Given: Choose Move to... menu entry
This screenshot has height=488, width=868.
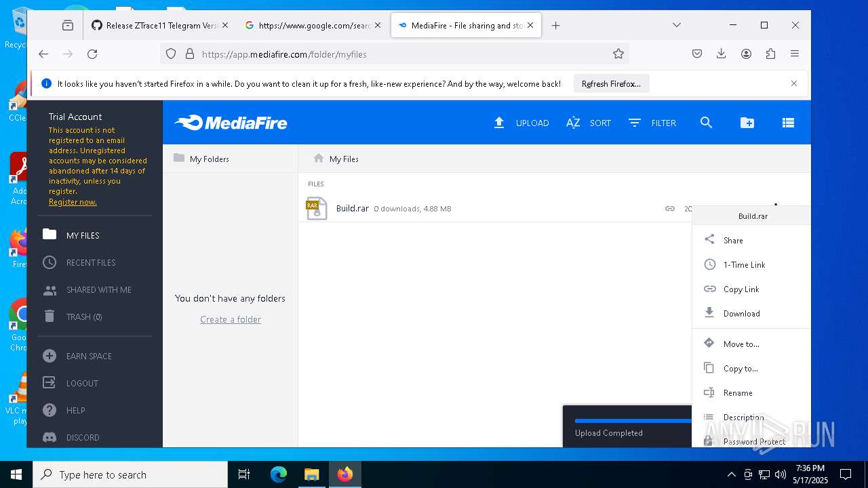Looking at the screenshot, I should tap(751, 344).
